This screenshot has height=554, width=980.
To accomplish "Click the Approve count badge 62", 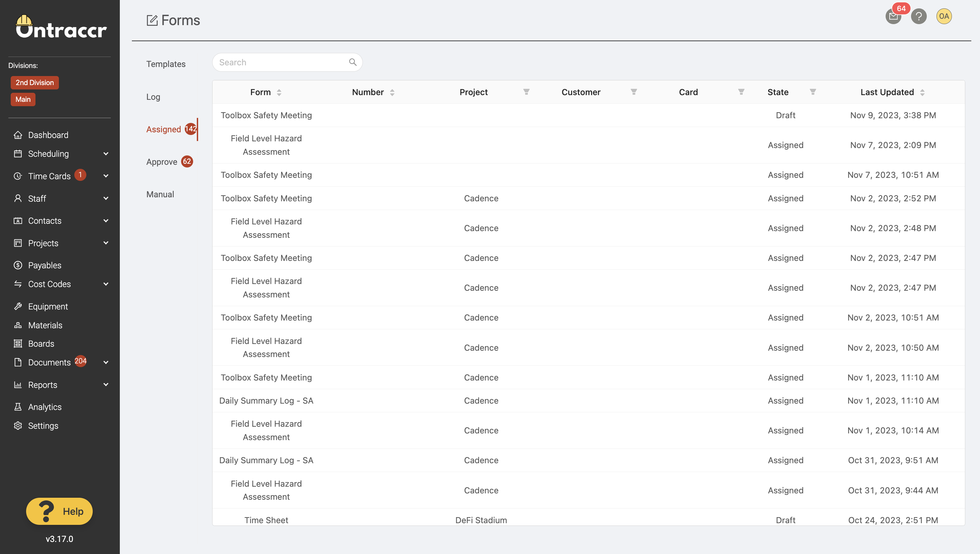I will 187,161.
